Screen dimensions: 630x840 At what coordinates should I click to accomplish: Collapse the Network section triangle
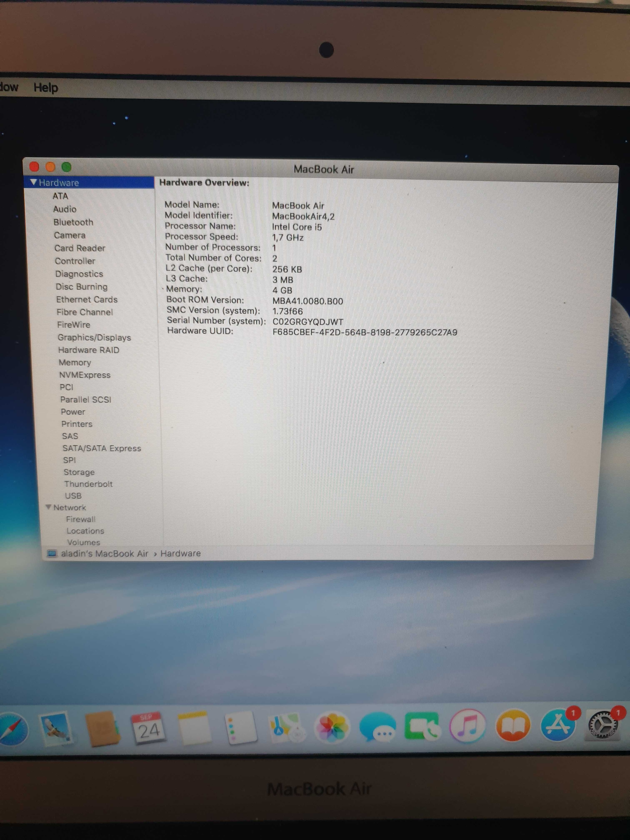pyautogui.click(x=48, y=507)
